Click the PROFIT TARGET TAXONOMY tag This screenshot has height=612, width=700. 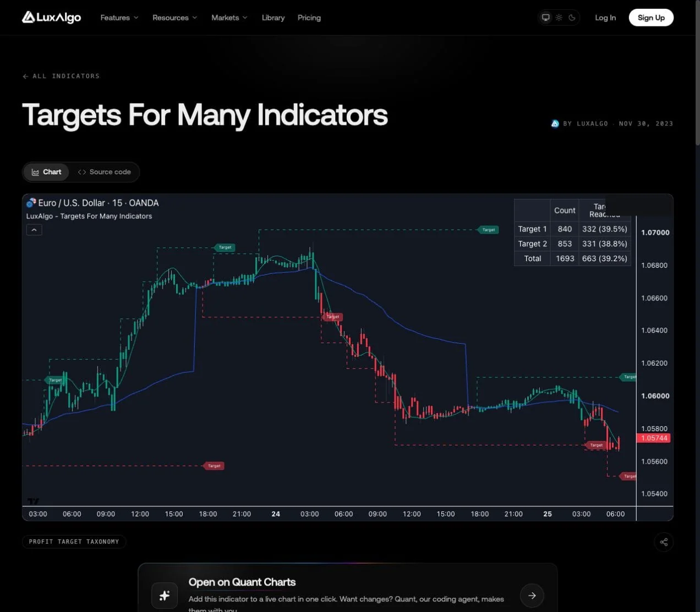click(74, 542)
